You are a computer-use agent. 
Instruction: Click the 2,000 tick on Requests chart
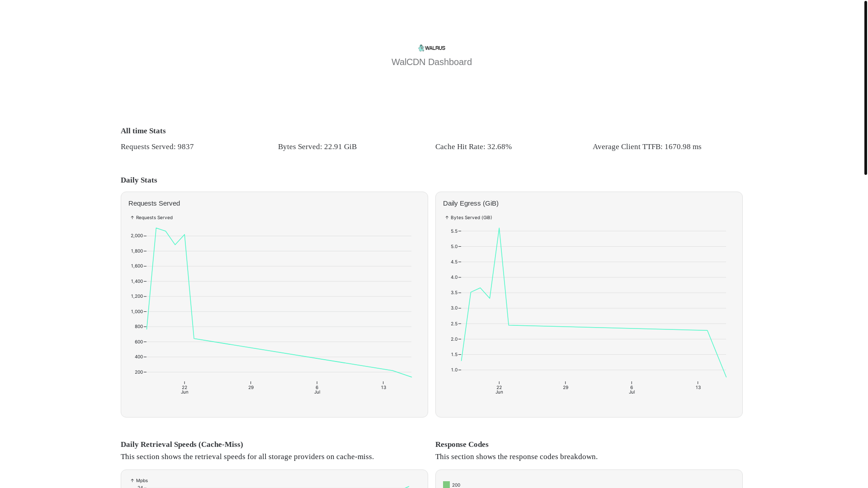tap(137, 236)
